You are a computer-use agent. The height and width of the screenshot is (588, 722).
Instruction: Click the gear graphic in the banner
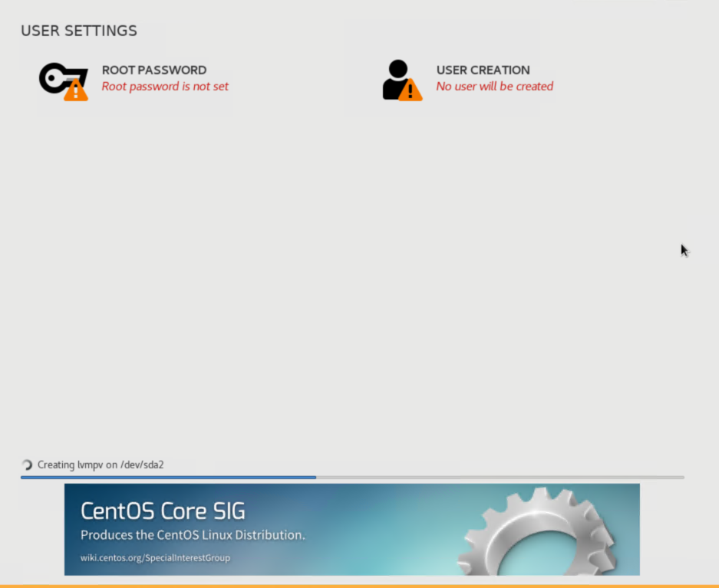[x=537, y=532]
